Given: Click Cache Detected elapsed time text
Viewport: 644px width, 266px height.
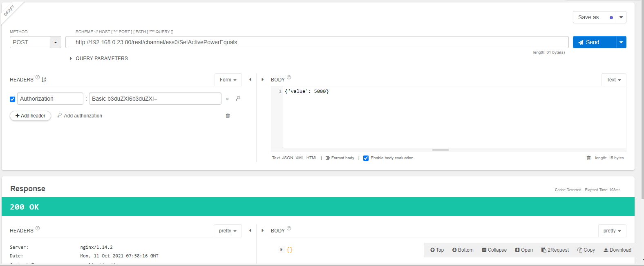Looking at the screenshot, I should (588, 190).
